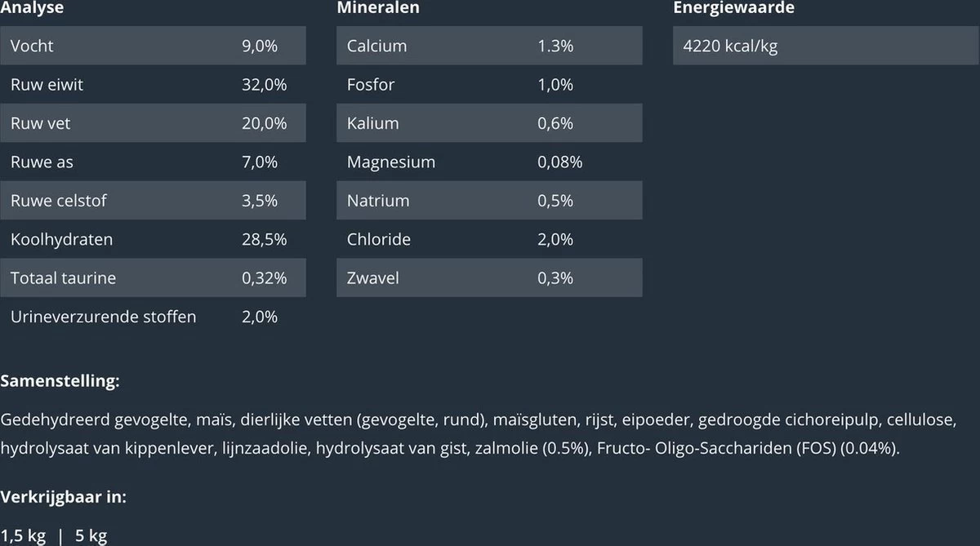
Task: Click the Ruwe as label
Action: point(42,162)
